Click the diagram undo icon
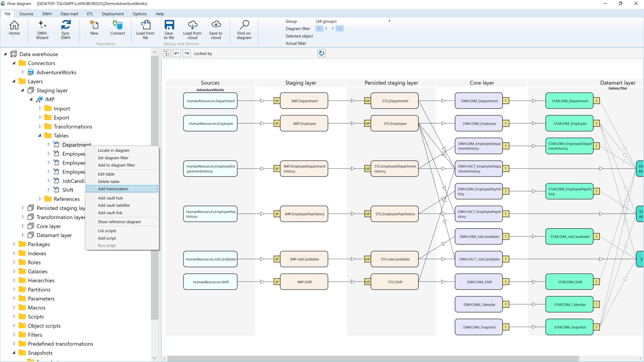This screenshot has height=362, width=644. coord(177,53)
